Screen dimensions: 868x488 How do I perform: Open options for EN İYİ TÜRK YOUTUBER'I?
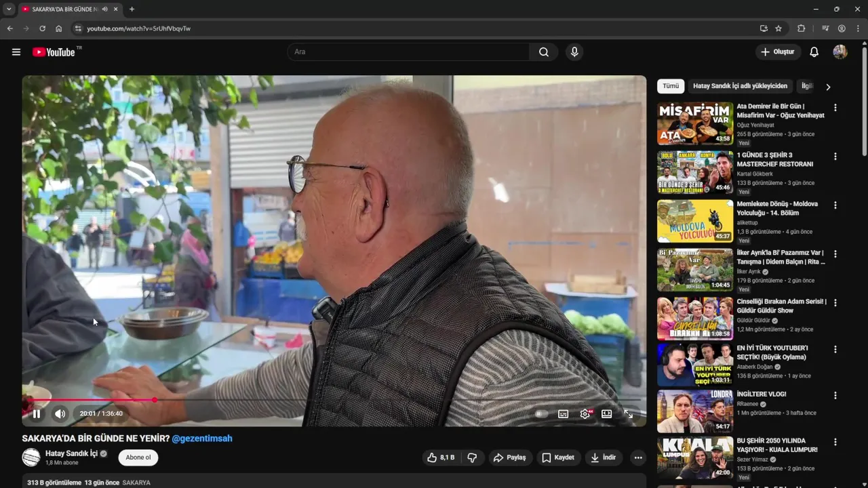[835, 350]
